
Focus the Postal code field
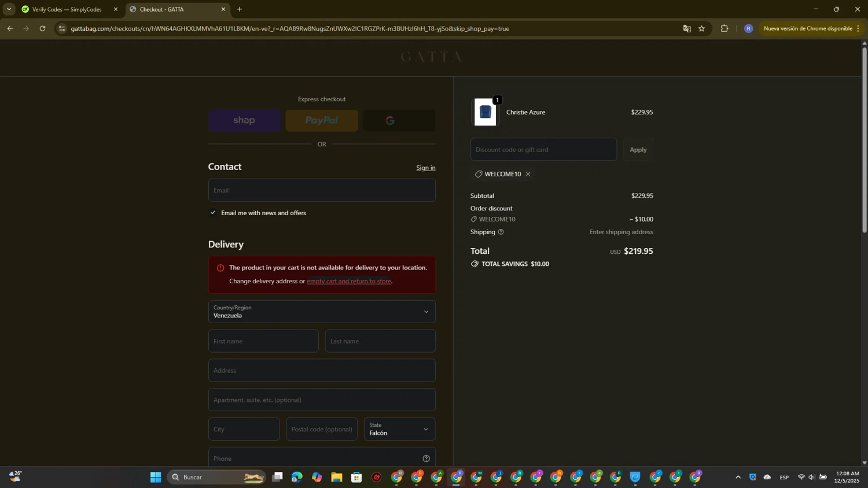[x=322, y=429]
